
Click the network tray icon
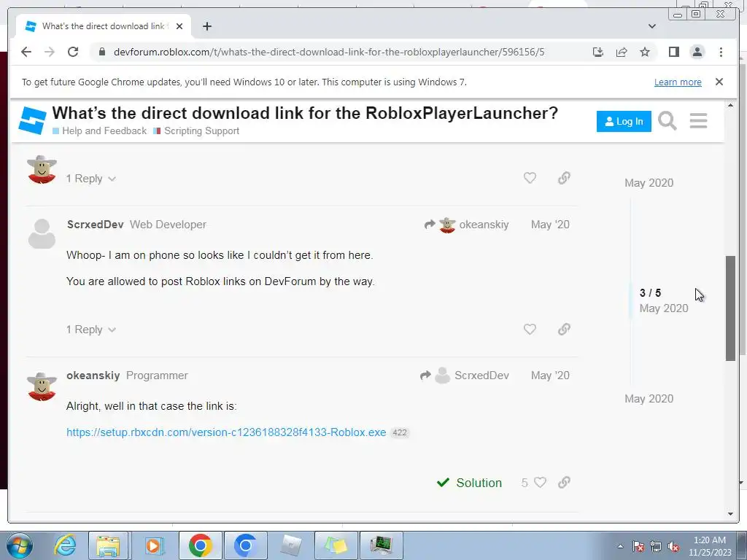(656, 546)
